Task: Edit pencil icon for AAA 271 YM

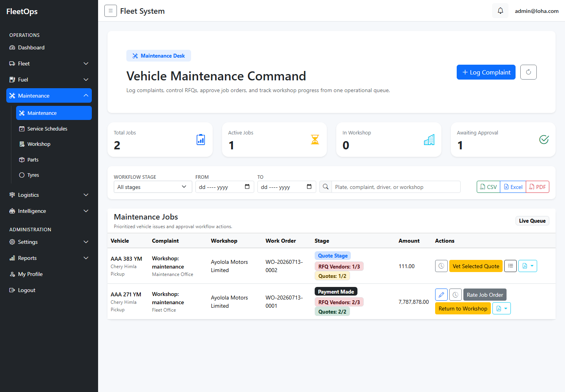Action: 441,295
